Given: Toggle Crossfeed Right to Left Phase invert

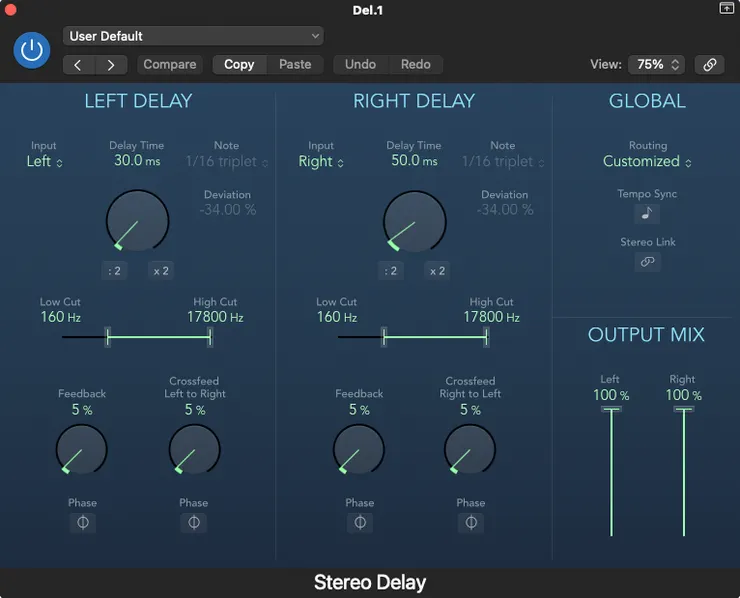Looking at the screenshot, I should 471,522.
